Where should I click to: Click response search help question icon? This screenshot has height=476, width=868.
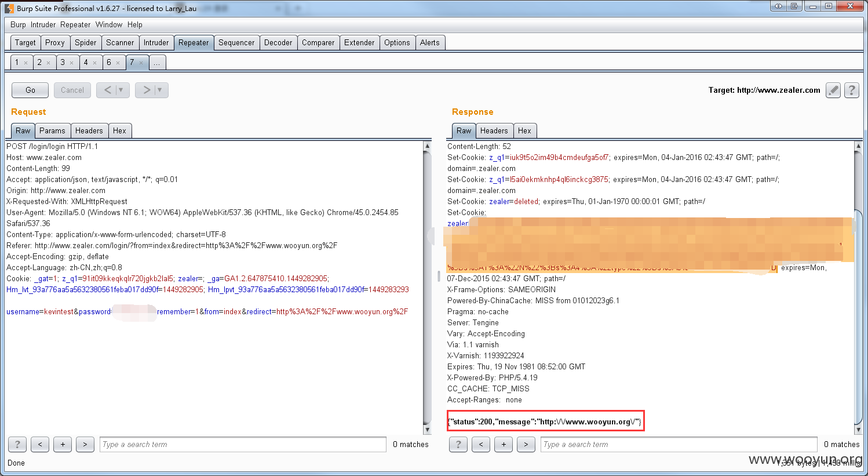[458, 444]
